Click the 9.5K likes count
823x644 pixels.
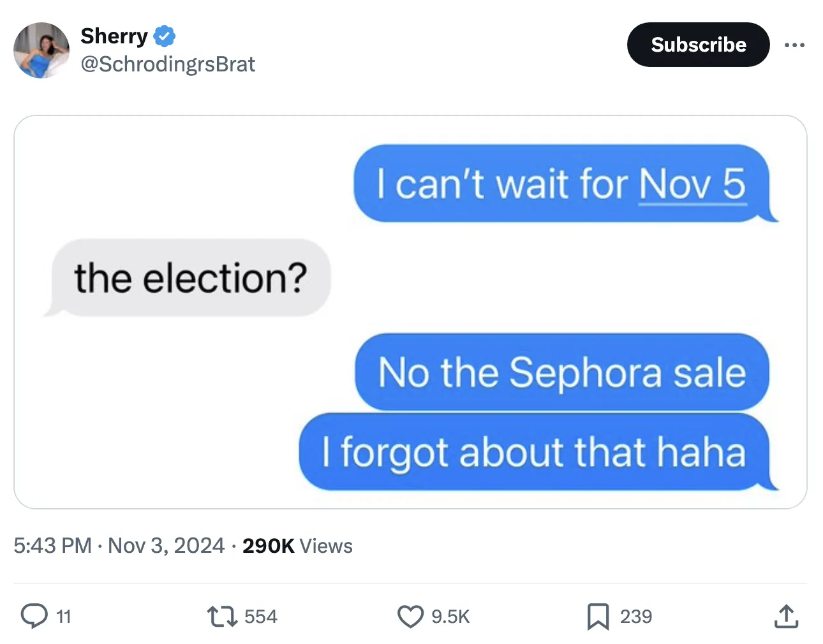(x=450, y=617)
